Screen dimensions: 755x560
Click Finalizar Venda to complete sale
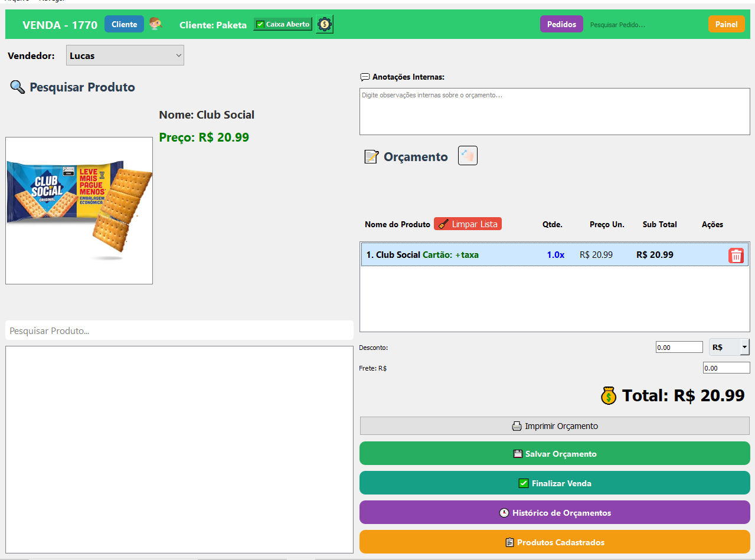(554, 483)
